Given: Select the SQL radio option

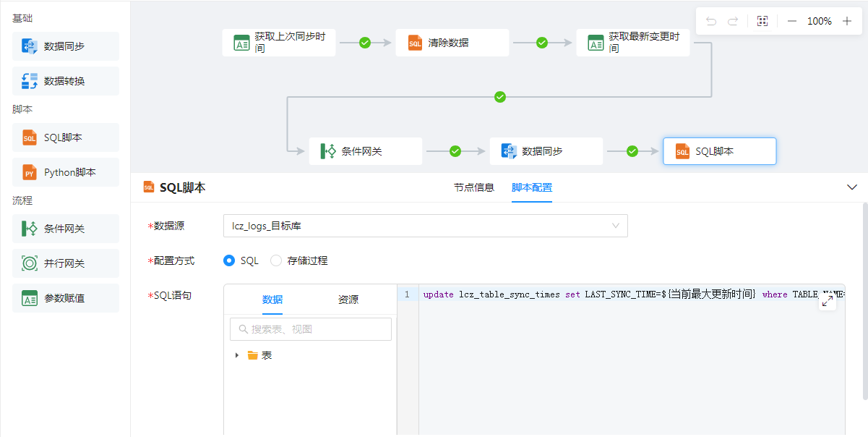Looking at the screenshot, I should point(230,260).
